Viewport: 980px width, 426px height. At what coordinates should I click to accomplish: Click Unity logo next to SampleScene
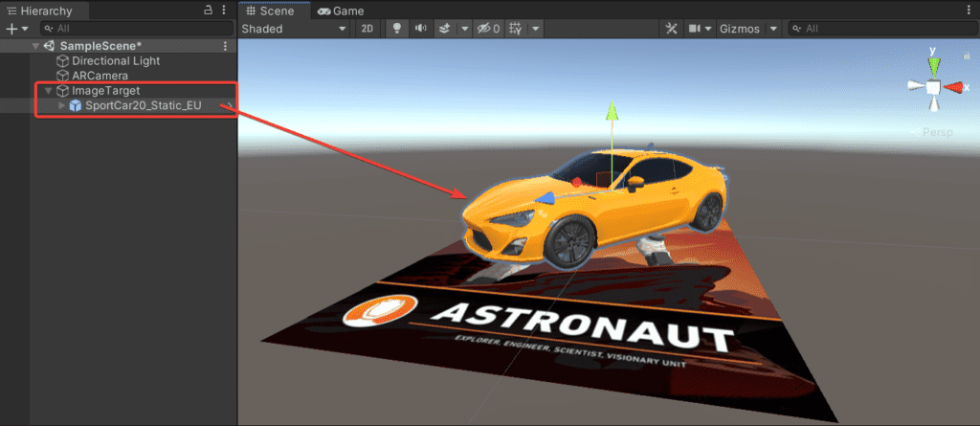[50, 46]
